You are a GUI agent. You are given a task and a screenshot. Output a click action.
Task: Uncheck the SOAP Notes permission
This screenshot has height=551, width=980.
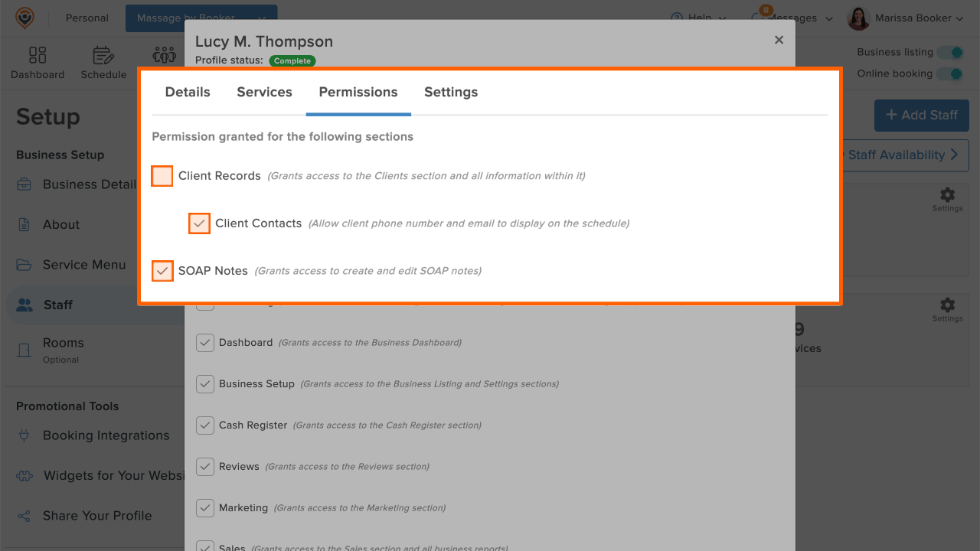pyautogui.click(x=162, y=271)
